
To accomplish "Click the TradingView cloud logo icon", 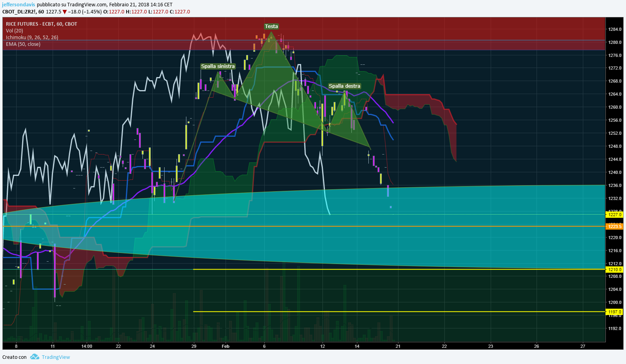I will click(35, 357).
